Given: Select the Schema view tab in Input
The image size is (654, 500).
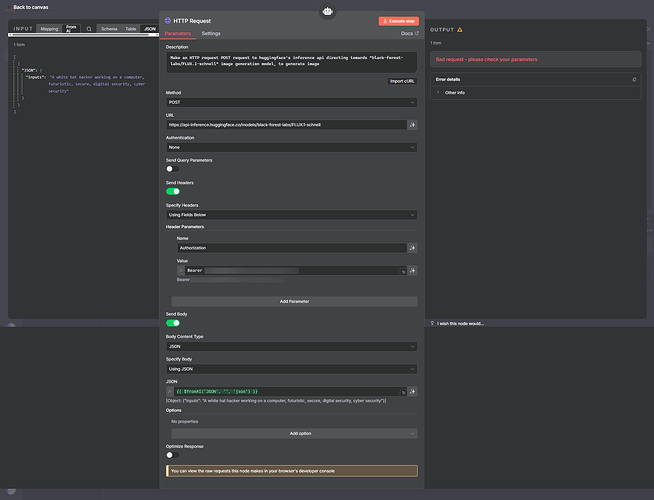Looking at the screenshot, I should (109, 29).
